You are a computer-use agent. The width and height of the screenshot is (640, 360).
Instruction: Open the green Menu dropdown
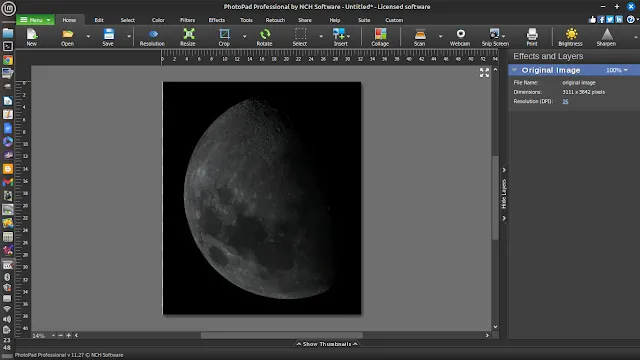(35, 20)
